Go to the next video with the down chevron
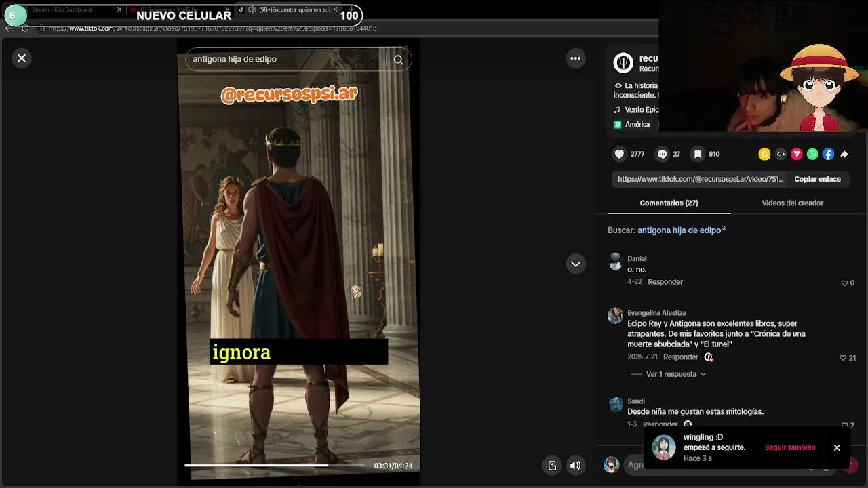868x488 pixels. (x=576, y=264)
